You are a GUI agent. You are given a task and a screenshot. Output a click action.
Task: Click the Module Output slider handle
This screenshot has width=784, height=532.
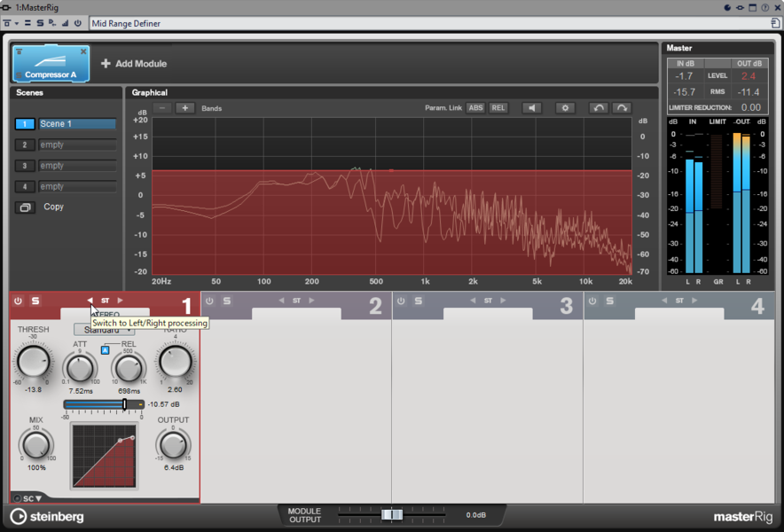click(392, 515)
